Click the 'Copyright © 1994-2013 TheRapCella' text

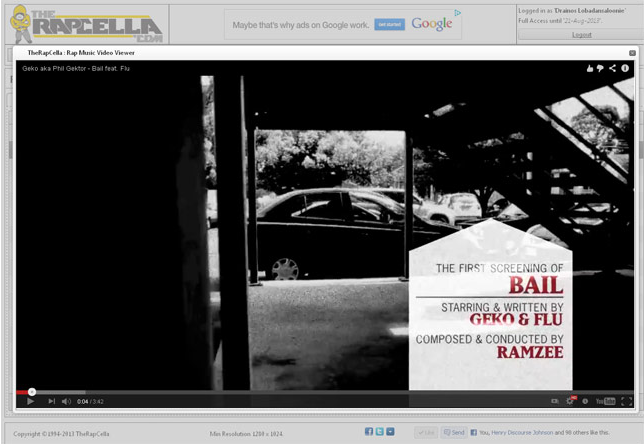(x=61, y=434)
